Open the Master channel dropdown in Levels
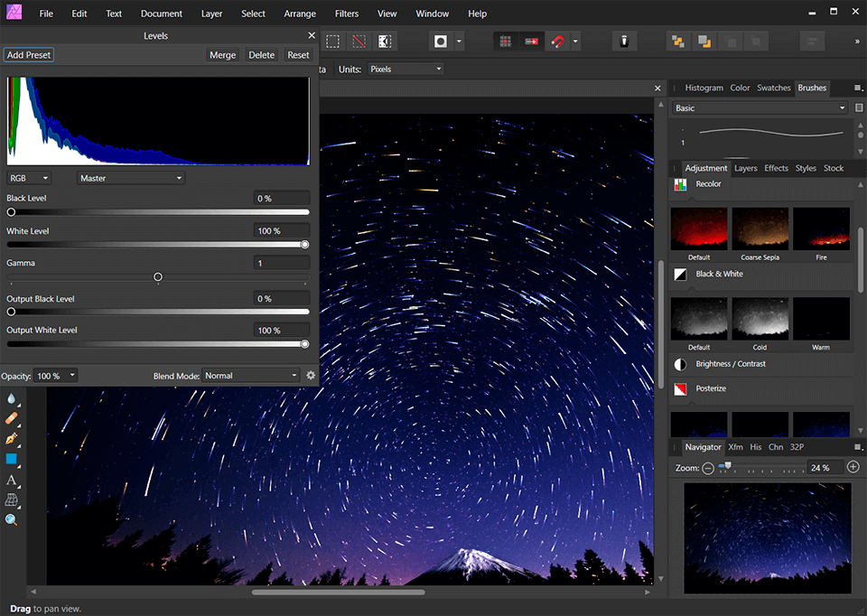This screenshot has height=616, width=867. (129, 177)
